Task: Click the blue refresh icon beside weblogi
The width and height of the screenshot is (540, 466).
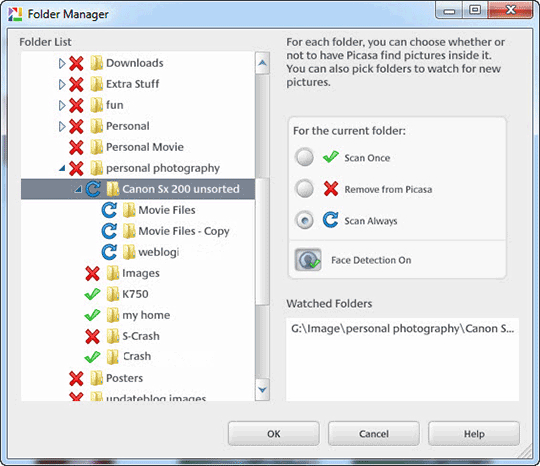Action: [x=109, y=252]
